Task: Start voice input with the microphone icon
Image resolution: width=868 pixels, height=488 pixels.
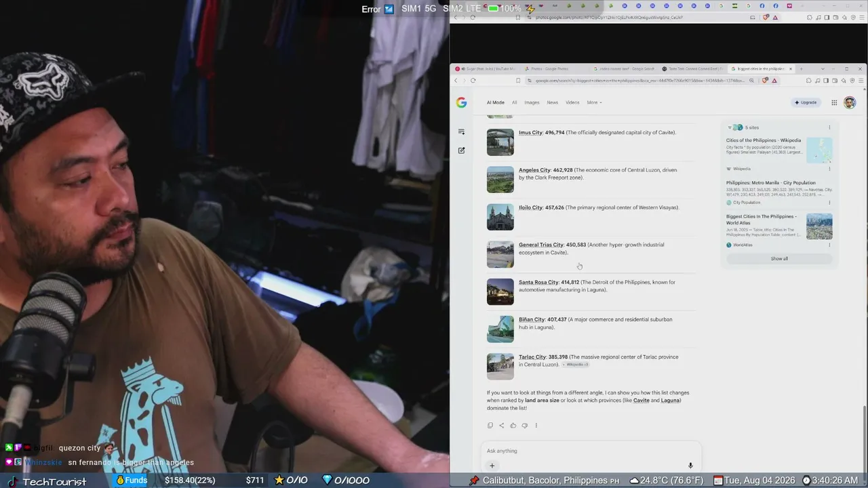Action: (x=690, y=466)
